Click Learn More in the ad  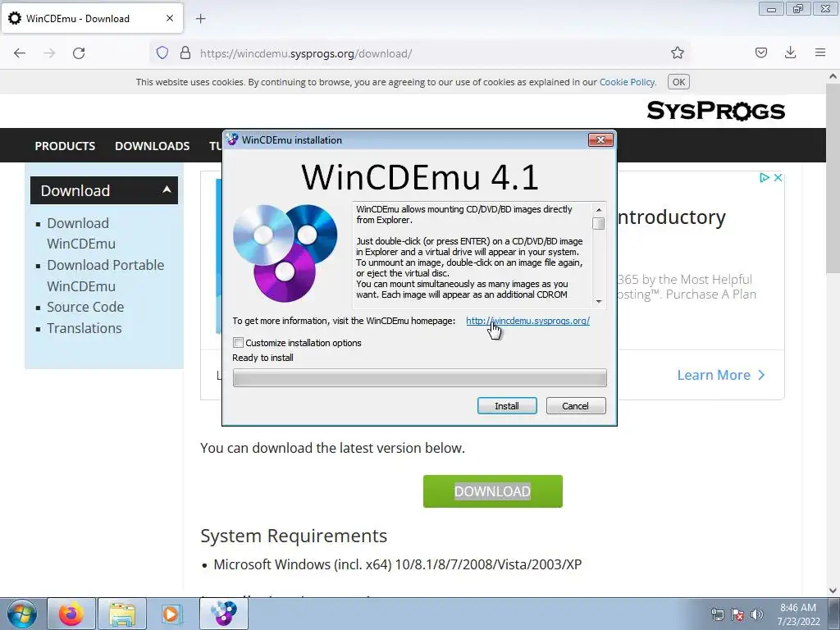click(x=721, y=375)
